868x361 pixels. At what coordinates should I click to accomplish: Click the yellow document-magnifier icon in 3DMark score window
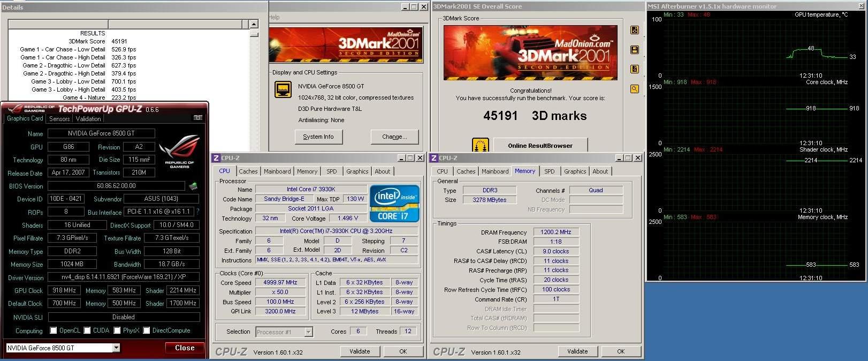pos(635,69)
